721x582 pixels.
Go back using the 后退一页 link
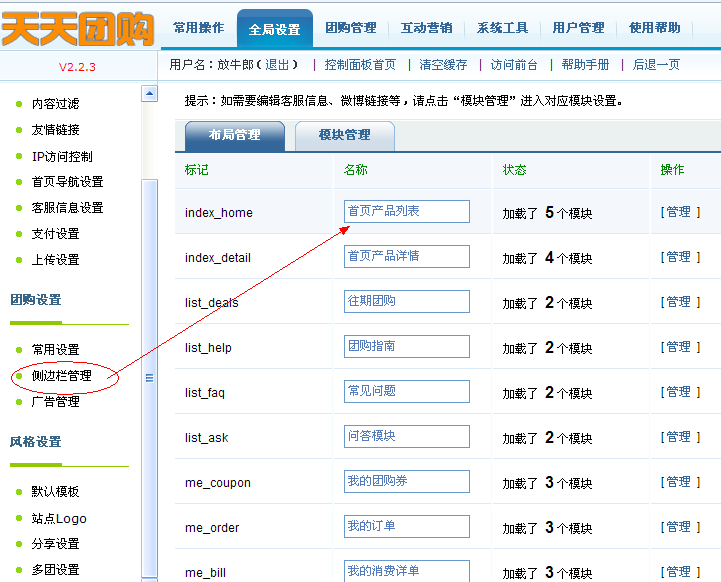pyautogui.click(x=656, y=65)
